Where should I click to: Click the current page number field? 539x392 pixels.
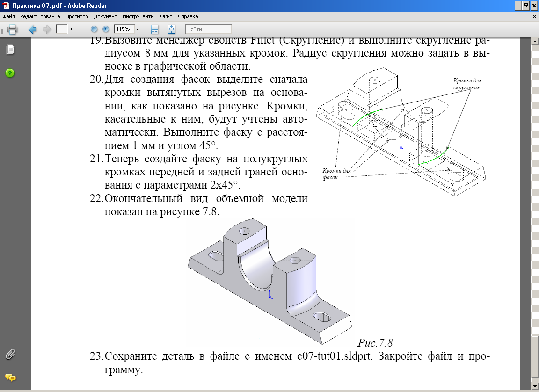coord(62,29)
